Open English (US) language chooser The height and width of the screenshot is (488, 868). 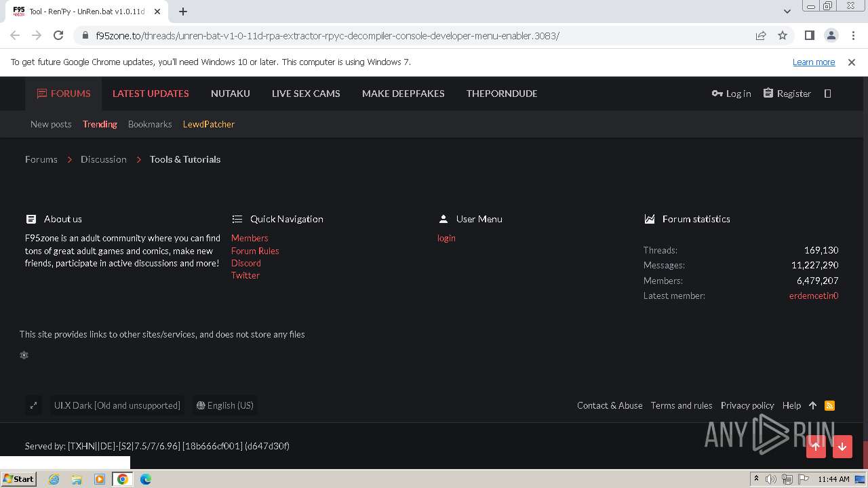coord(224,405)
